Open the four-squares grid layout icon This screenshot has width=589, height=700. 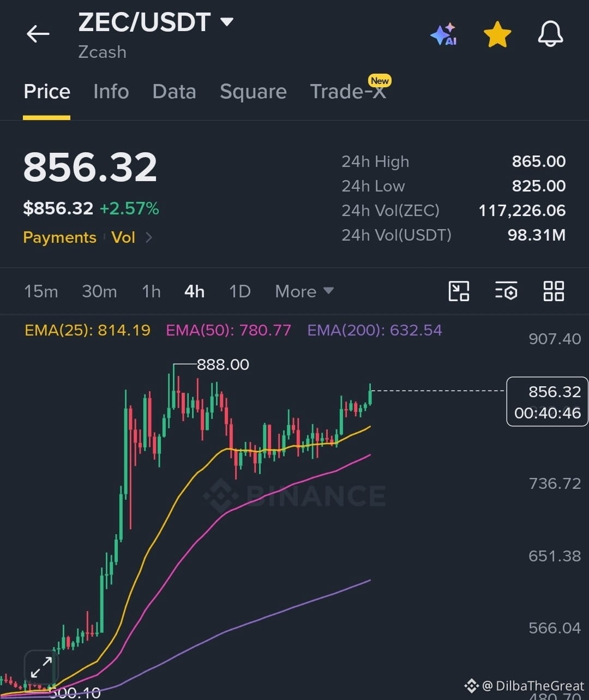point(554,291)
